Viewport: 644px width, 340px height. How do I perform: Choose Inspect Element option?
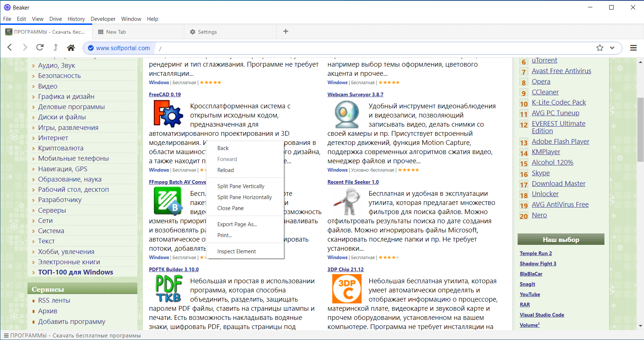pyautogui.click(x=245, y=251)
